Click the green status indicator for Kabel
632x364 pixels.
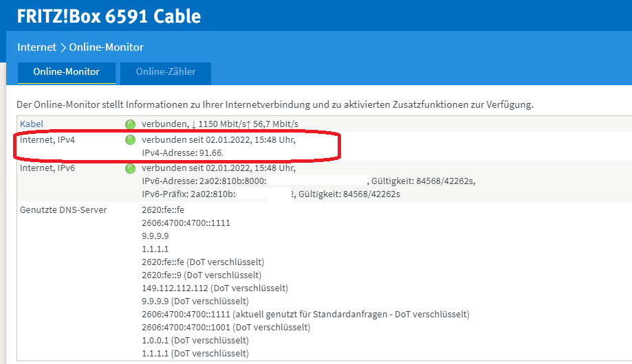click(x=130, y=124)
